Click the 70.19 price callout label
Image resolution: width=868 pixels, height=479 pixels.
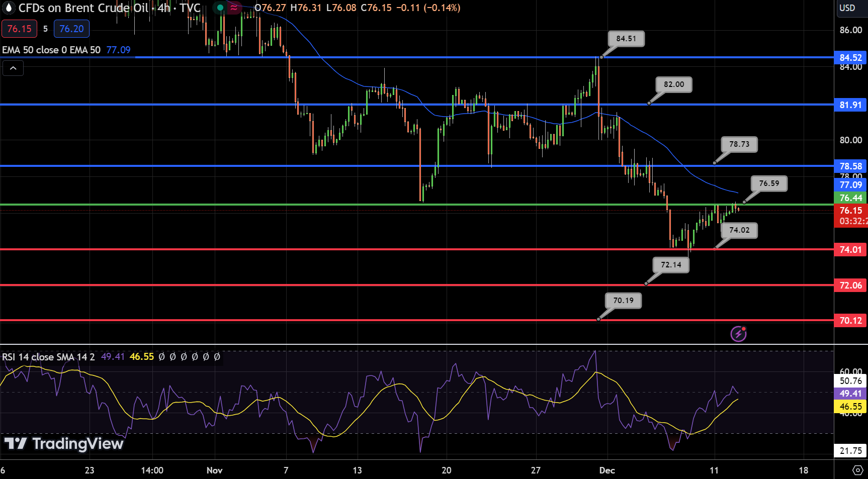coord(623,301)
